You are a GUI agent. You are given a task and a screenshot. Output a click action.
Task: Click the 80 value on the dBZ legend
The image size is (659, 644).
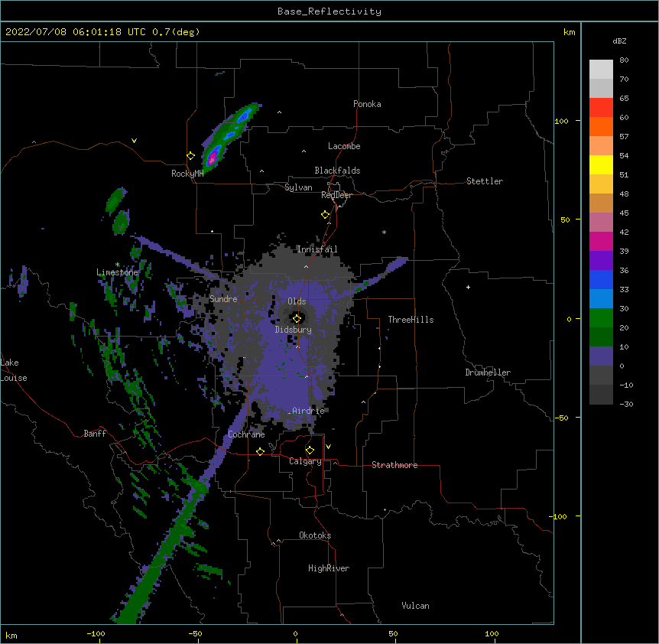point(624,60)
